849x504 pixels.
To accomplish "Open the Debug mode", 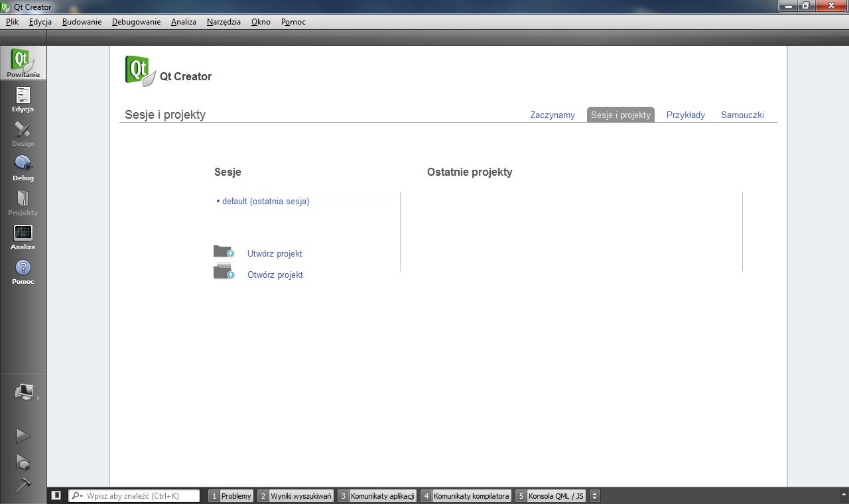I will coord(23,168).
